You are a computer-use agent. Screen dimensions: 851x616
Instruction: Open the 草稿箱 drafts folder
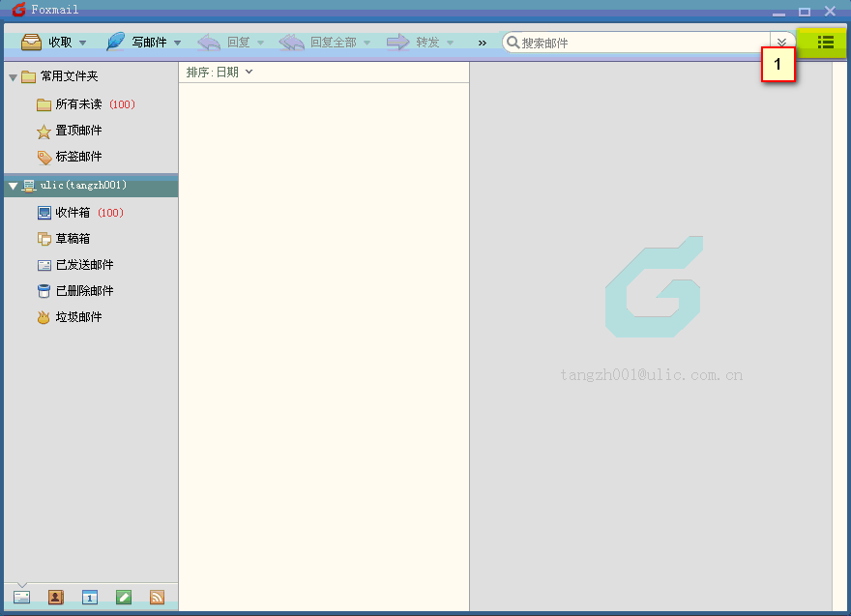(73, 239)
